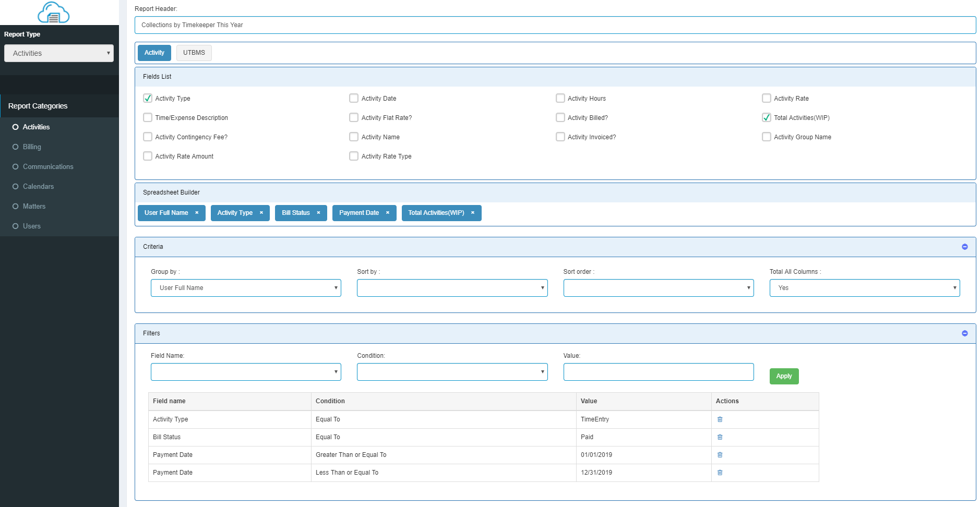The width and height of the screenshot is (980, 507).
Task: Click the filter Value input field
Action: [x=659, y=372]
